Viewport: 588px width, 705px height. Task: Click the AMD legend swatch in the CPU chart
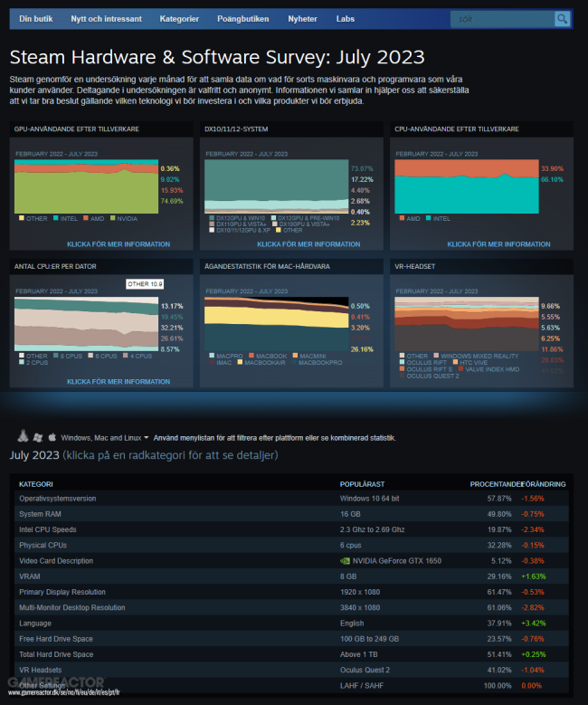click(x=402, y=218)
